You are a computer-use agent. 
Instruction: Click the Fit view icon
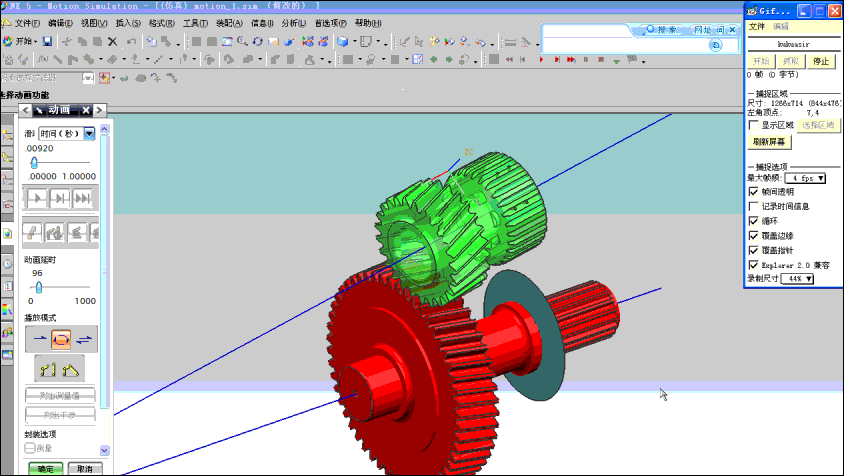point(227,41)
